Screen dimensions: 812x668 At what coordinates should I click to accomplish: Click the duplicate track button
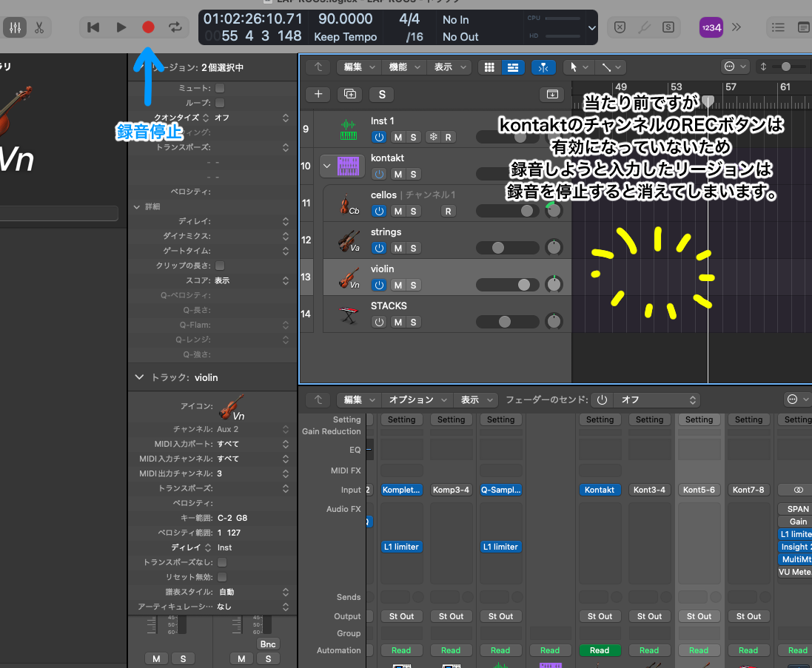tap(350, 94)
